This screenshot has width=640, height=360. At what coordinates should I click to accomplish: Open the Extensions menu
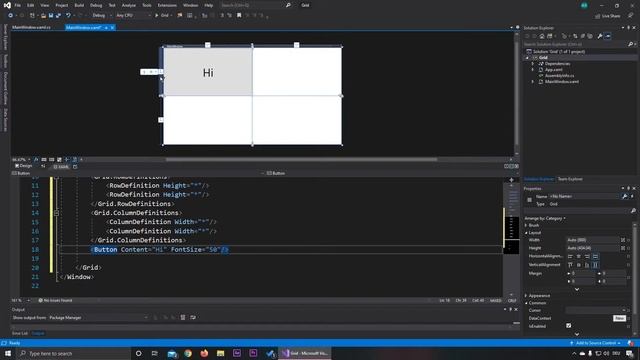click(167, 5)
